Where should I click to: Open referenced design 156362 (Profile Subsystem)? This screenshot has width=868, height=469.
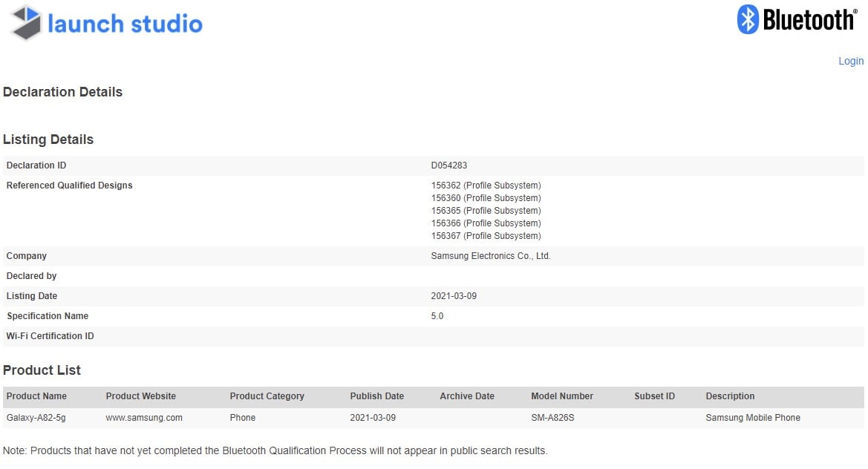coord(486,186)
